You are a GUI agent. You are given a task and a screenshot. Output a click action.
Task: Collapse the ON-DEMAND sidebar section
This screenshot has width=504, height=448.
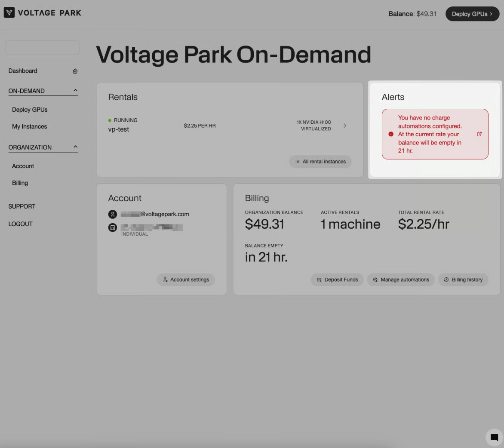click(x=75, y=91)
